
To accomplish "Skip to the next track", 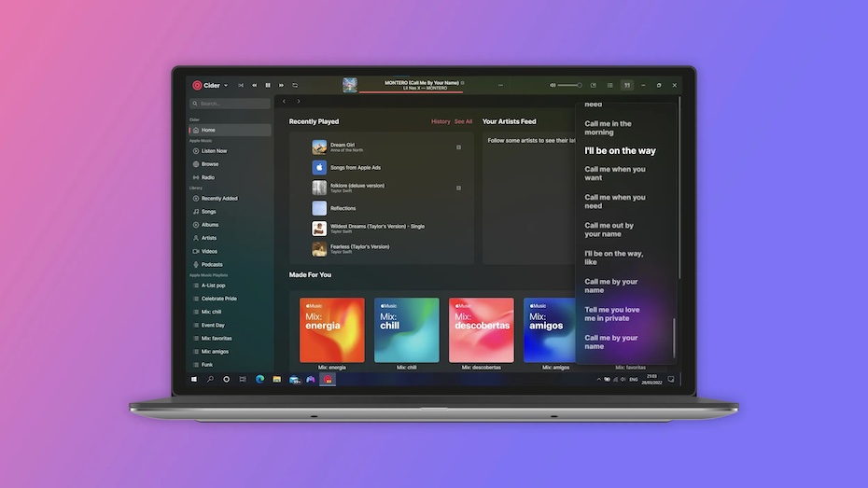I will [x=281, y=85].
